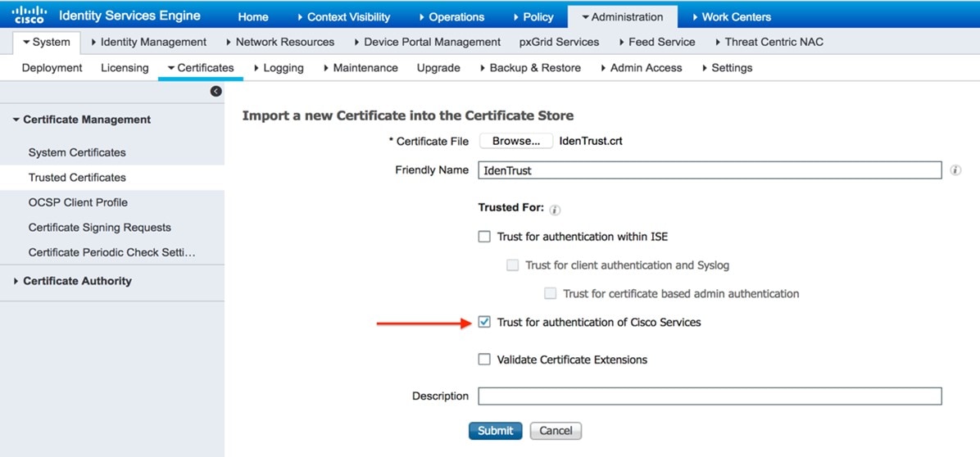
Task: Toggle Trust for certificate based admin authentication
Action: (x=550, y=293)
